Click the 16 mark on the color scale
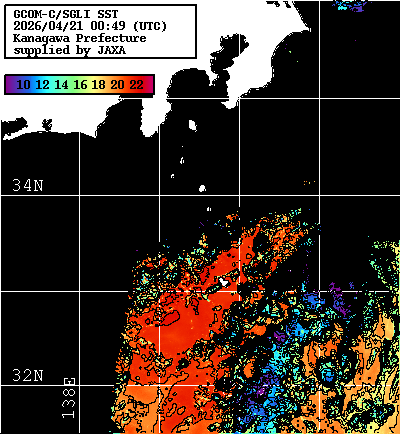This screenshot has height=434, width=400. pyautogui.click(x=80, y=85)
